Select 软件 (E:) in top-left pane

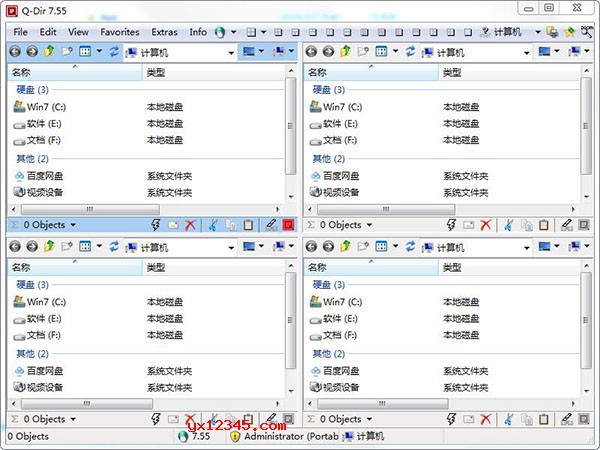[38, 124]
